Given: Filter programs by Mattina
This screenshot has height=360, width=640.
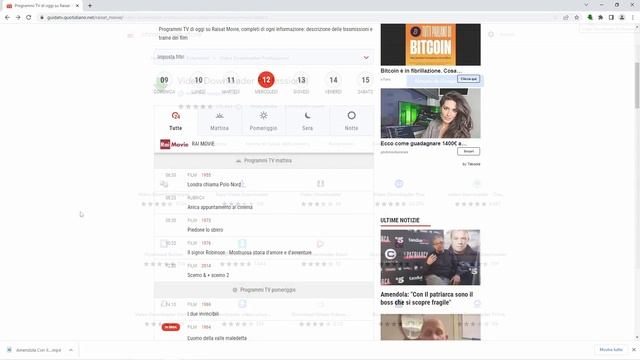Looking at the screenshot, I should click(220, 121).
